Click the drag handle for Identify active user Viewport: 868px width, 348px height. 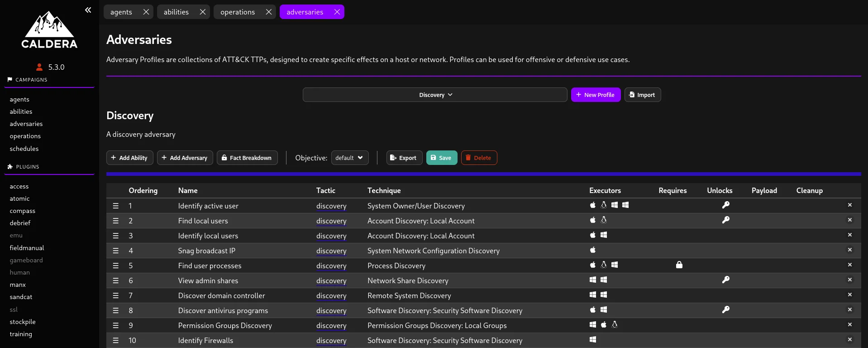pyautogui.click(x=116, y=206)
